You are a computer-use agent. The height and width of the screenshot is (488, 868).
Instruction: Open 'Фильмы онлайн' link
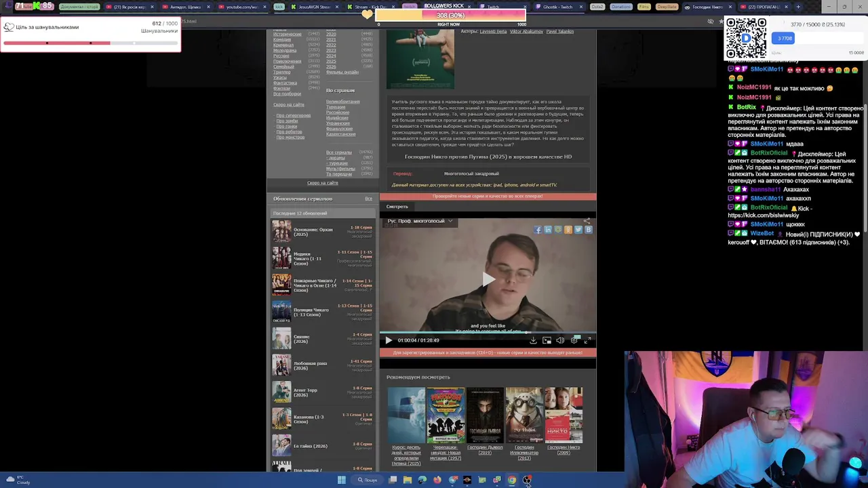[x=342, y=72]
